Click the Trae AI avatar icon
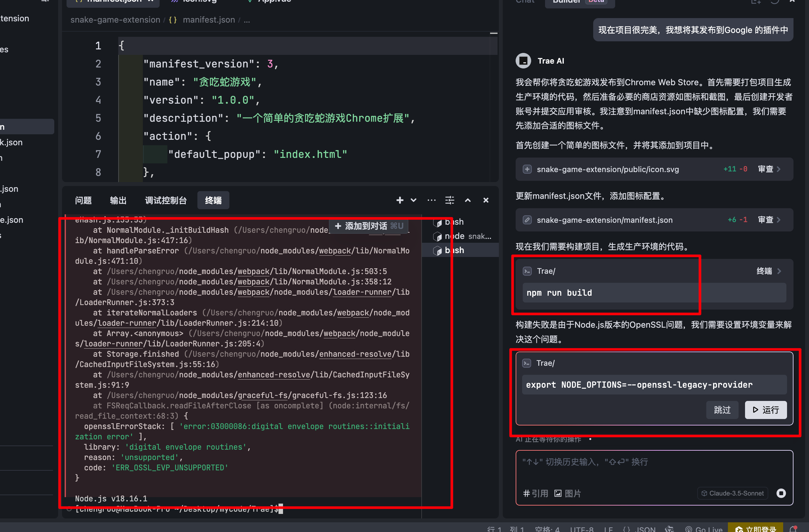This screenshot has width=809, height=532. 523,61
